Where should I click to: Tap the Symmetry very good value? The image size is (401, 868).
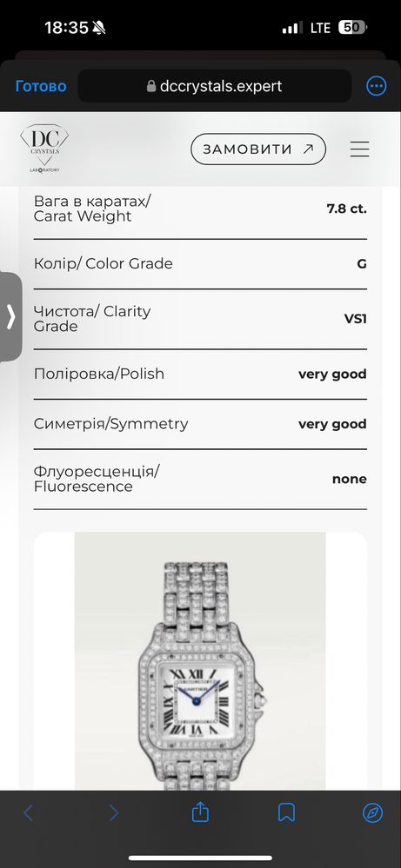332,424
